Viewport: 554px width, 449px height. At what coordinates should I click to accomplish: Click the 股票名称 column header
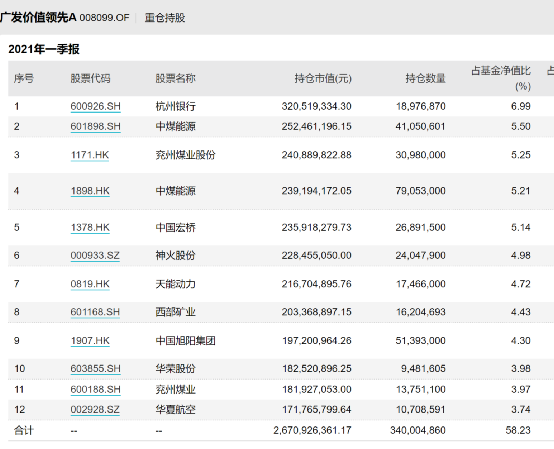coord(176,78)
